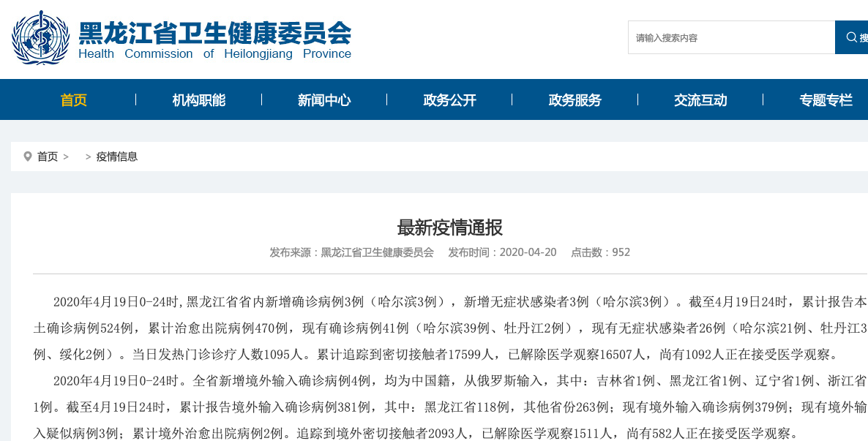Click the location pin icon in breadcrumb
The height and width of the screenshot is (441, 868).
28,157
